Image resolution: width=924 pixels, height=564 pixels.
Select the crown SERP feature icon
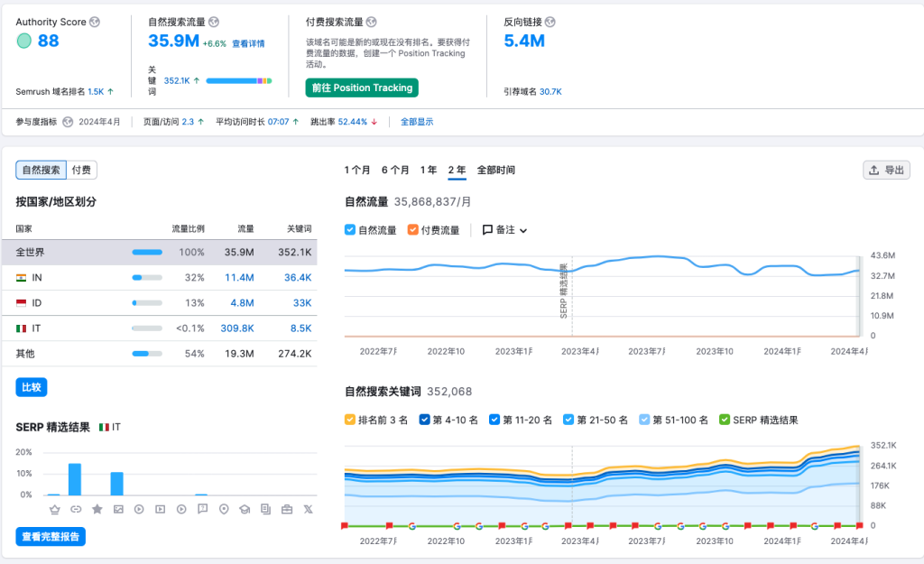pos(55,509)
